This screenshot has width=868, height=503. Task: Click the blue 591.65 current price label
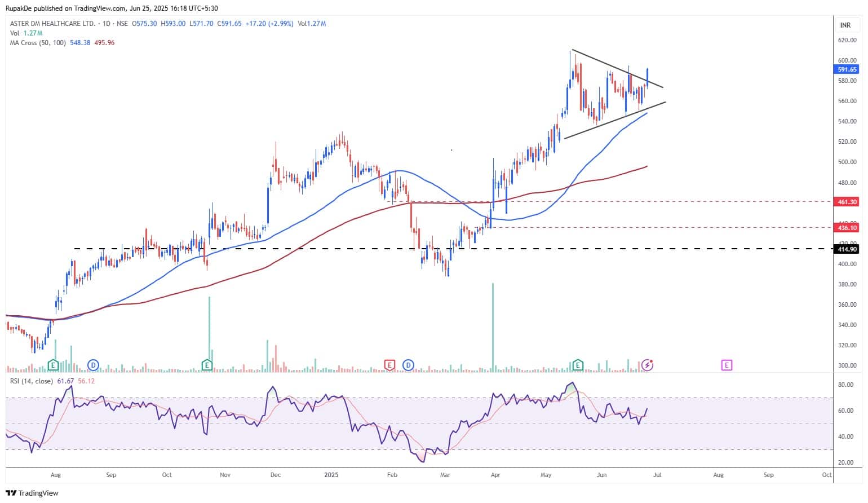(x=847, y=69)
